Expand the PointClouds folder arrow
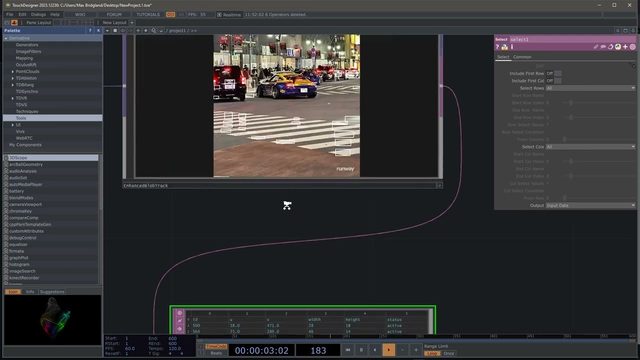640x360 pixels. (x=13, y=71)
